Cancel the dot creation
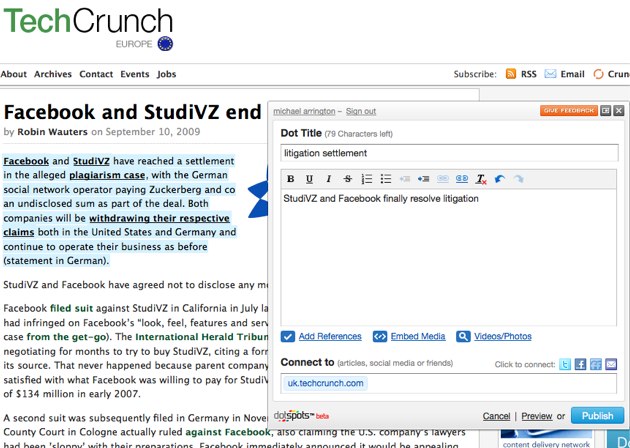Viewport: 630px width, 448px height. (496, 416)
